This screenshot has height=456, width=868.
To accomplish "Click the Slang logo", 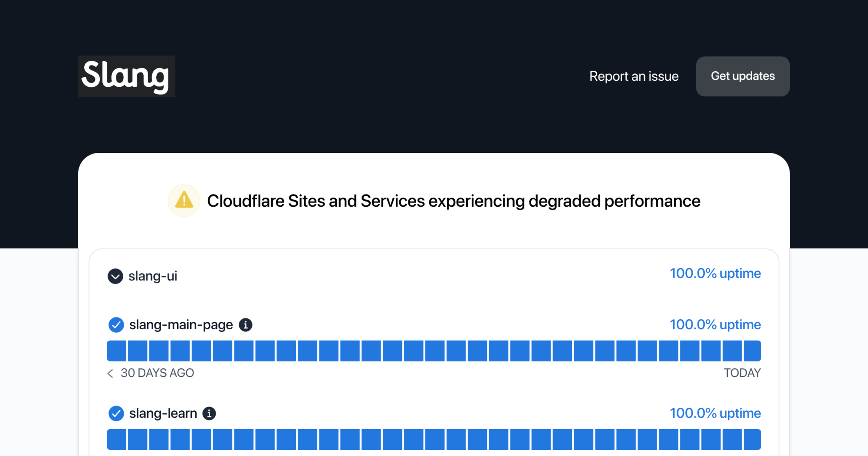I will coord(127,76).
